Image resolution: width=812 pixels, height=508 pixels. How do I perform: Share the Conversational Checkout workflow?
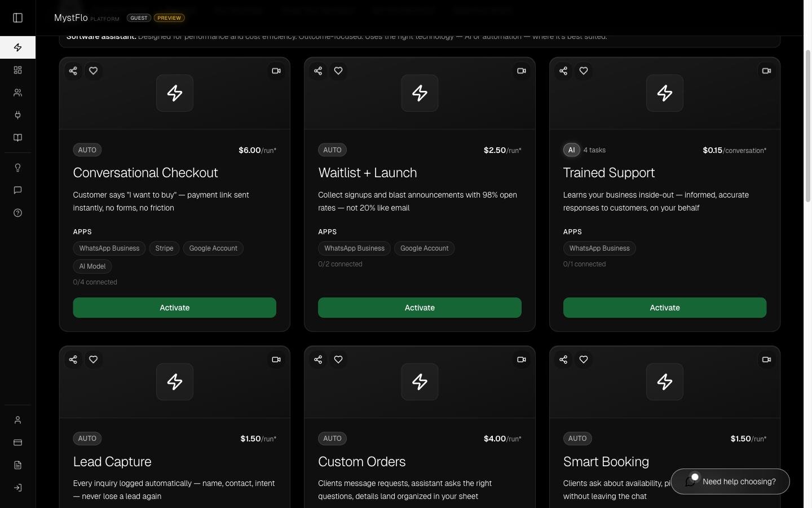pos(73,71)
